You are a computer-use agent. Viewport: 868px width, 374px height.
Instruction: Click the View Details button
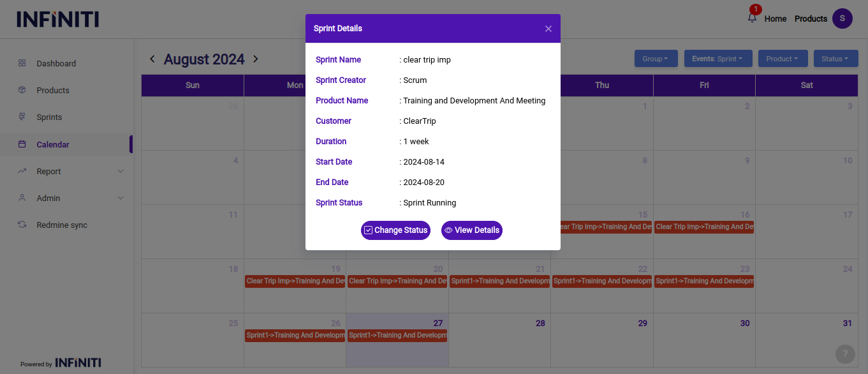click(x=471, y=230)
